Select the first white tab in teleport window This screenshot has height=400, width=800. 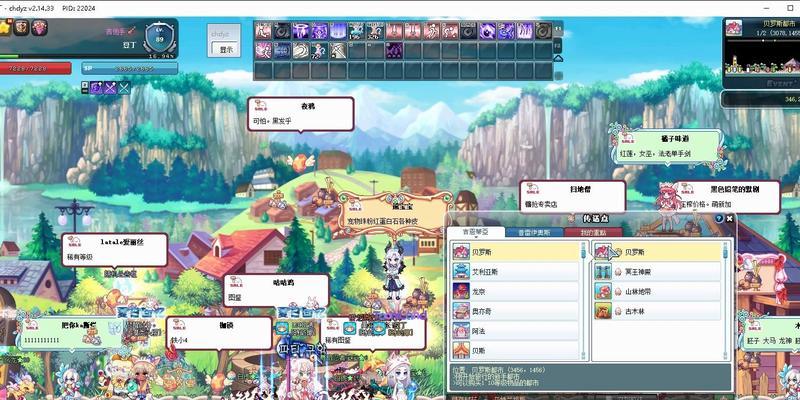(x=477, y=232)
